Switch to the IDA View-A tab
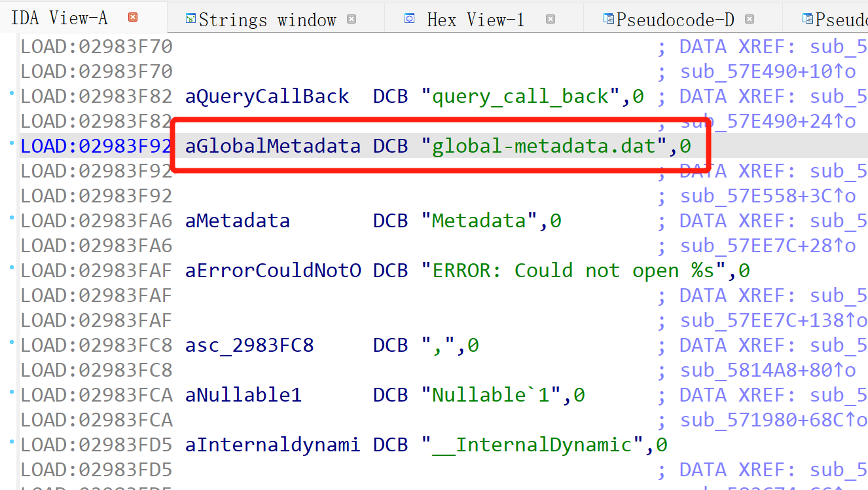868x490 pixels. pos(59,18)
